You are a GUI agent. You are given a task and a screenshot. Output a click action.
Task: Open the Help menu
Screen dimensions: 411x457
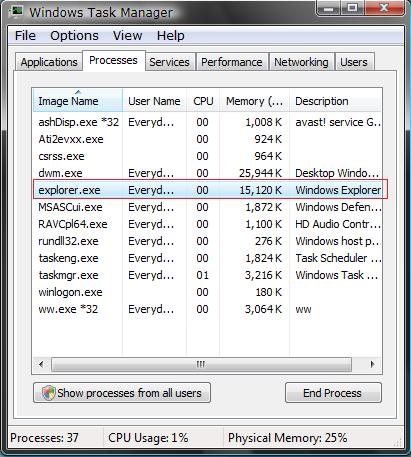point(171,36)
